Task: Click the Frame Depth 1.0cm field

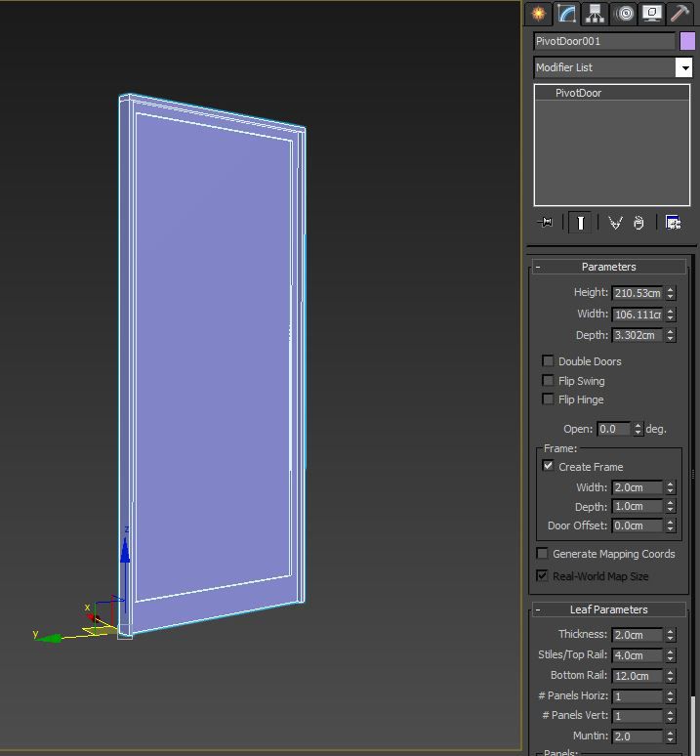Action: (637, 506)
